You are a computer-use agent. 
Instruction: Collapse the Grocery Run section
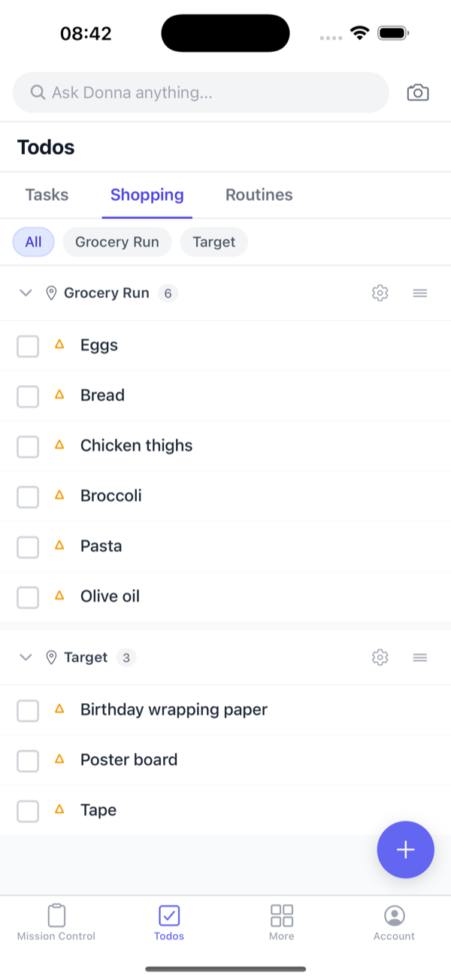pos(25,293)
